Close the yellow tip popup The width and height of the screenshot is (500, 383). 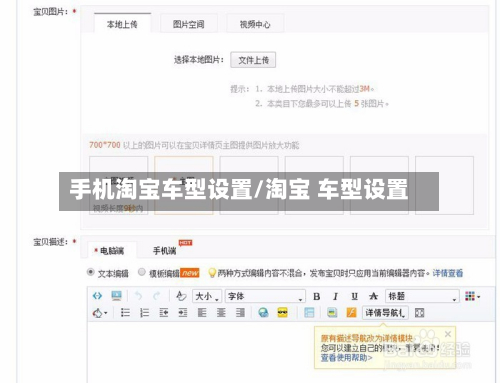pos(448,334)
